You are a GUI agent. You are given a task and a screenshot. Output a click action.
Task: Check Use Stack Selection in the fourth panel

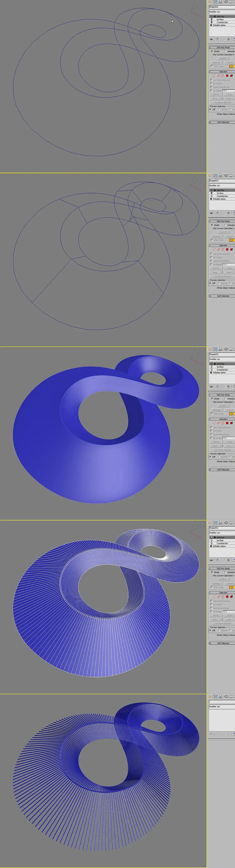(211, 601)
